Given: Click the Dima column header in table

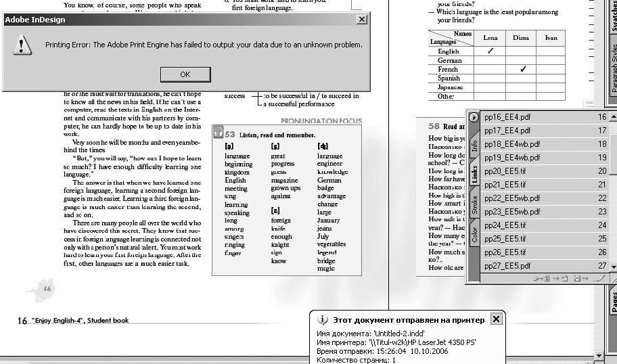Looking at the screenshot, I should pyautogui.click(x=521, y=38).
